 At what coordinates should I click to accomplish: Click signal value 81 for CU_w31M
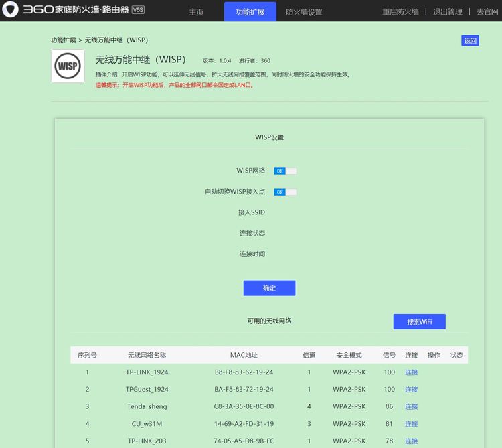coord(390,424)
